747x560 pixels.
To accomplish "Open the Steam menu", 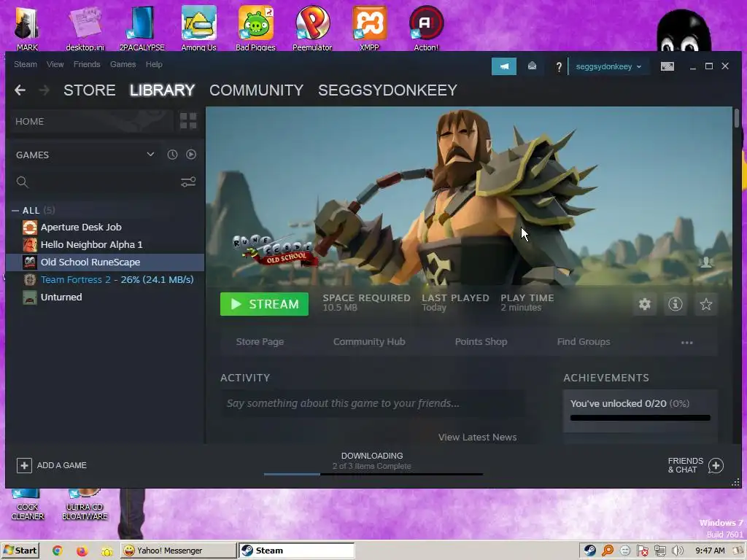I will click(26, 64).
